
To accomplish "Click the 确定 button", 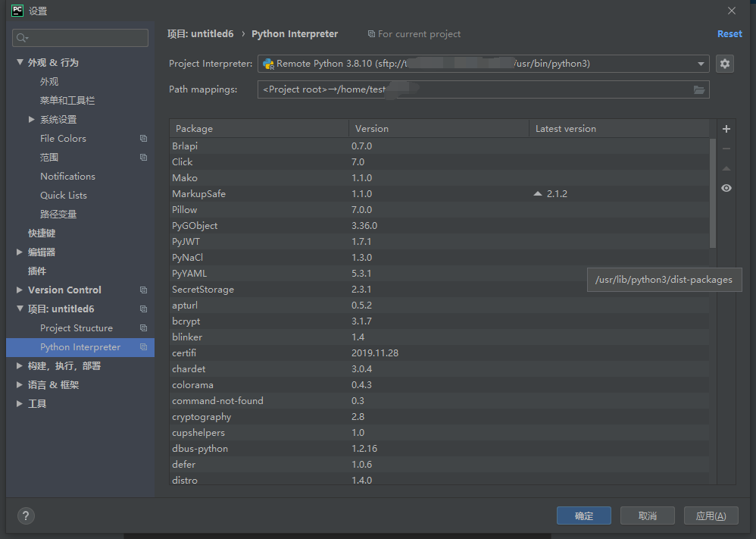I will (x=584, y=515).
